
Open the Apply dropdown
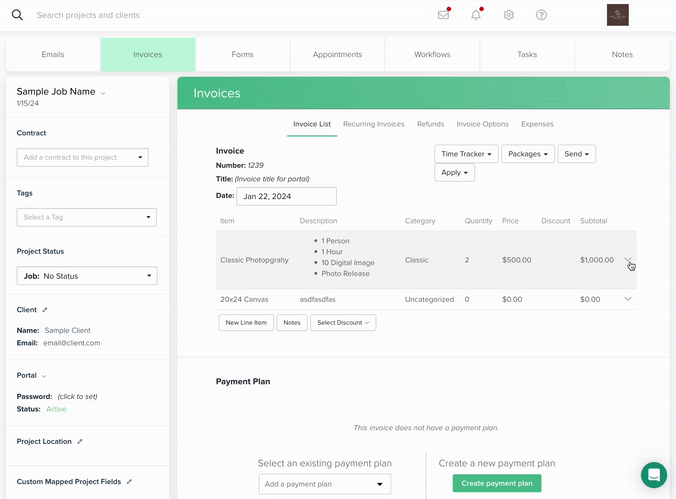(454, 173)
